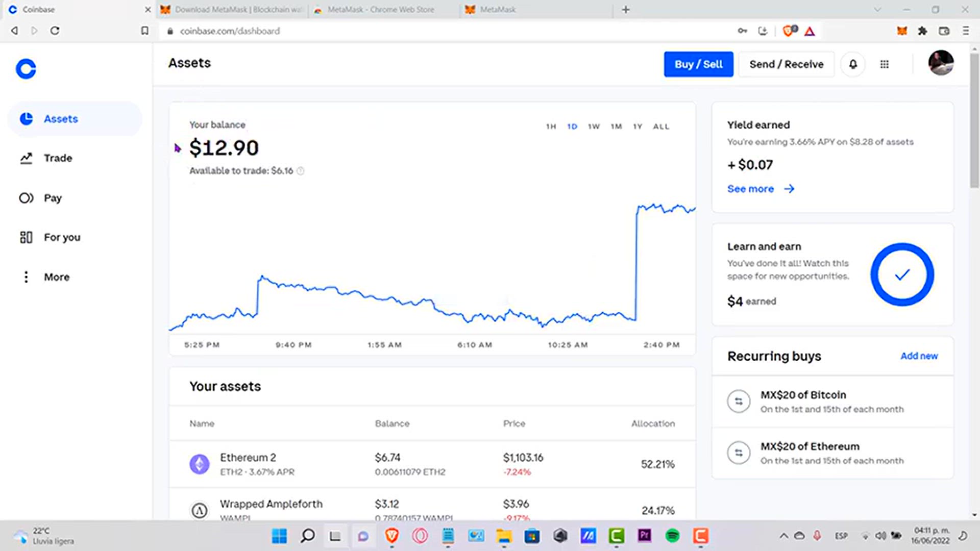Select the 1M chart range
The width and height of the screenshot is (980, 551).
(616, 127)
